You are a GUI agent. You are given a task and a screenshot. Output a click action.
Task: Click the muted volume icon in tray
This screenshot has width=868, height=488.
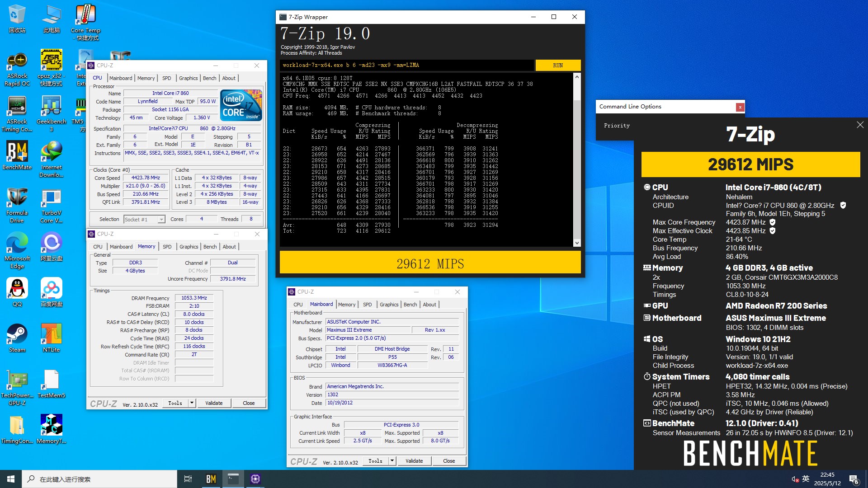pyautogui.click(x=795, y=479)
